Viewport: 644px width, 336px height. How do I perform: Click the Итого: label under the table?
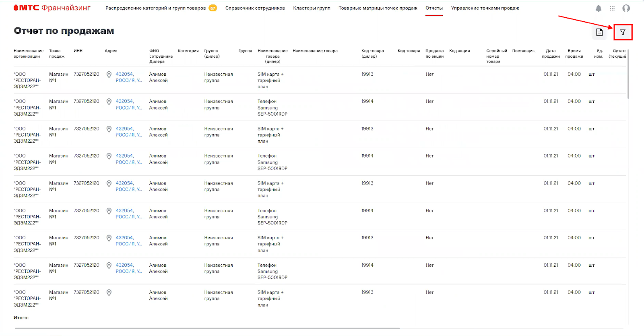pyautogui.click(x=21, y=317)
